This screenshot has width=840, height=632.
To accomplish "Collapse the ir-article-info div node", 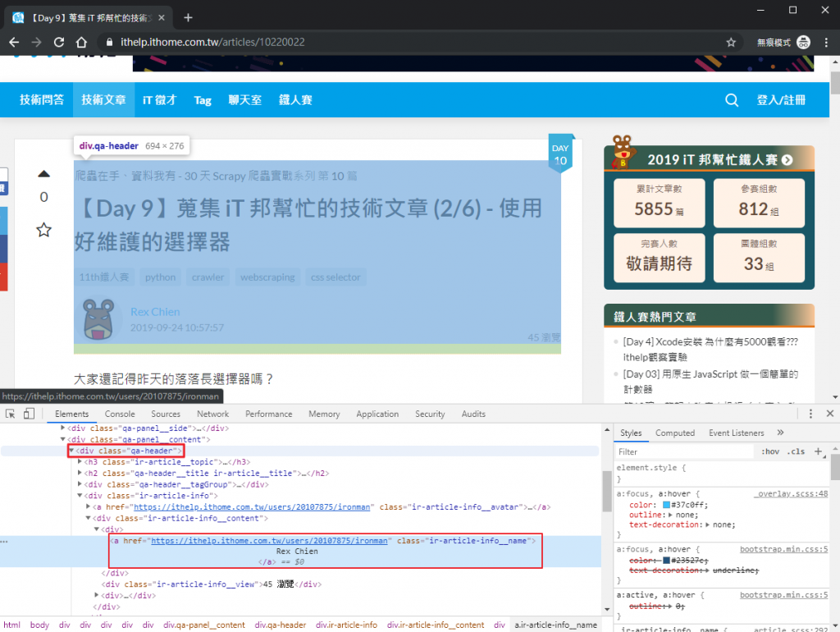I will (80, 495).
